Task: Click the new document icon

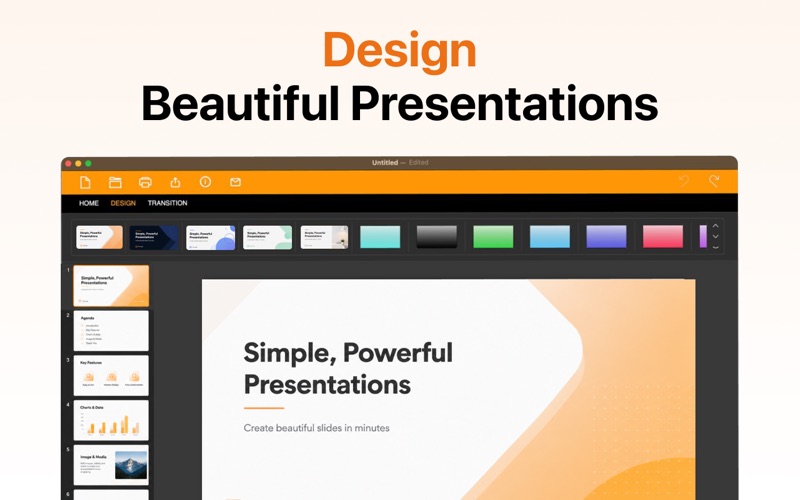Action: 85,182
